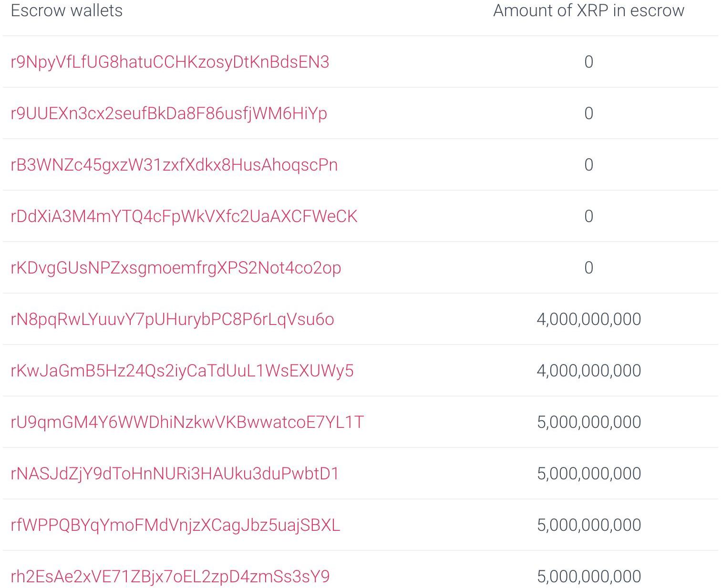
Task: Click the r9UUEXn3cx2seufBkDa8F86usfjWM6HiYp wallet address
Action: [x=169, y=113]
